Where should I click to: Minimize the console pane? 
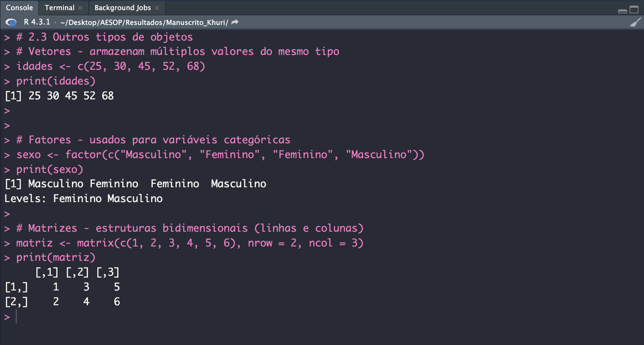click(x=622, y=10)
